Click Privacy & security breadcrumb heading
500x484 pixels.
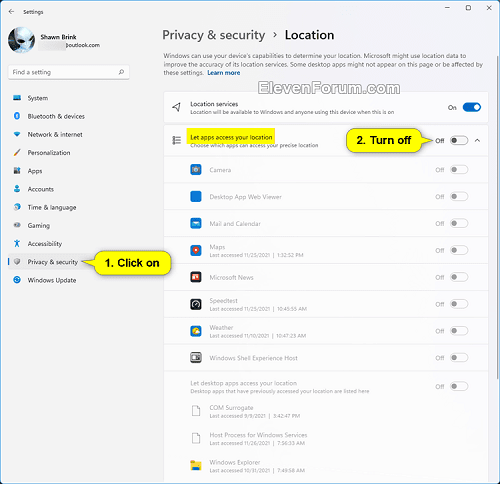point(214,35)
